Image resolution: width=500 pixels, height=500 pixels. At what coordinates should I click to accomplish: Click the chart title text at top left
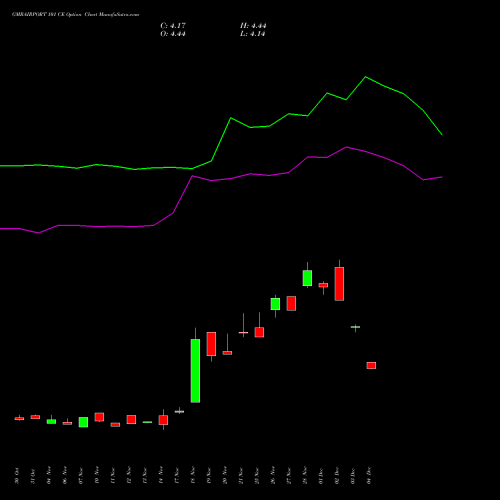(x=75, y=15)
